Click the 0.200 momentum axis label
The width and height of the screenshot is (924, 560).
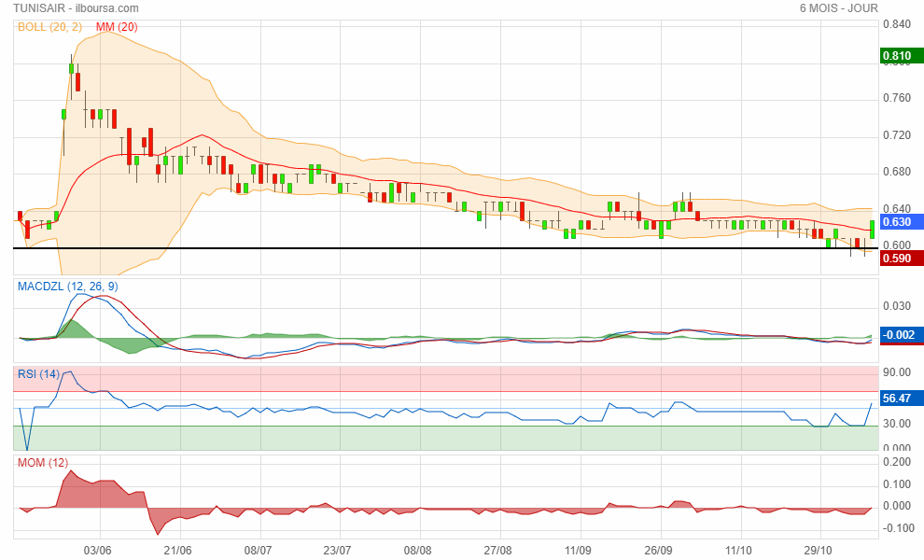click(897, 462)
